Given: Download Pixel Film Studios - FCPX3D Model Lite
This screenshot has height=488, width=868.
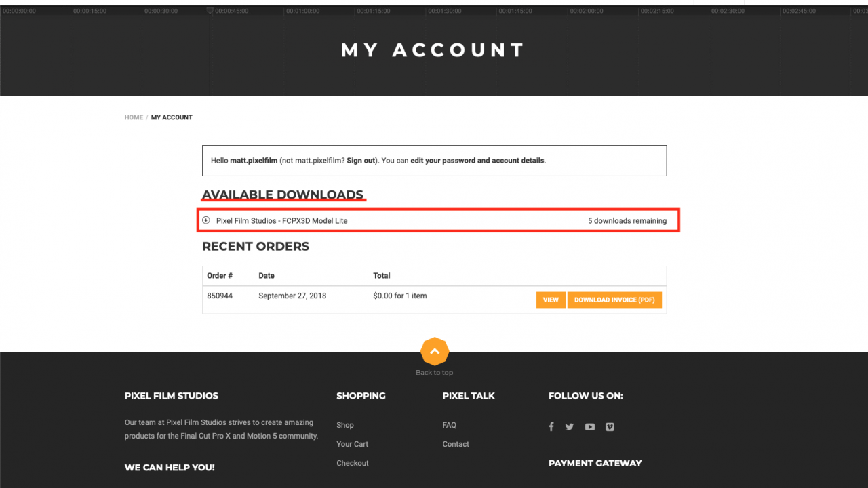Looking at the screenshot, I should (x=282, y=221).
